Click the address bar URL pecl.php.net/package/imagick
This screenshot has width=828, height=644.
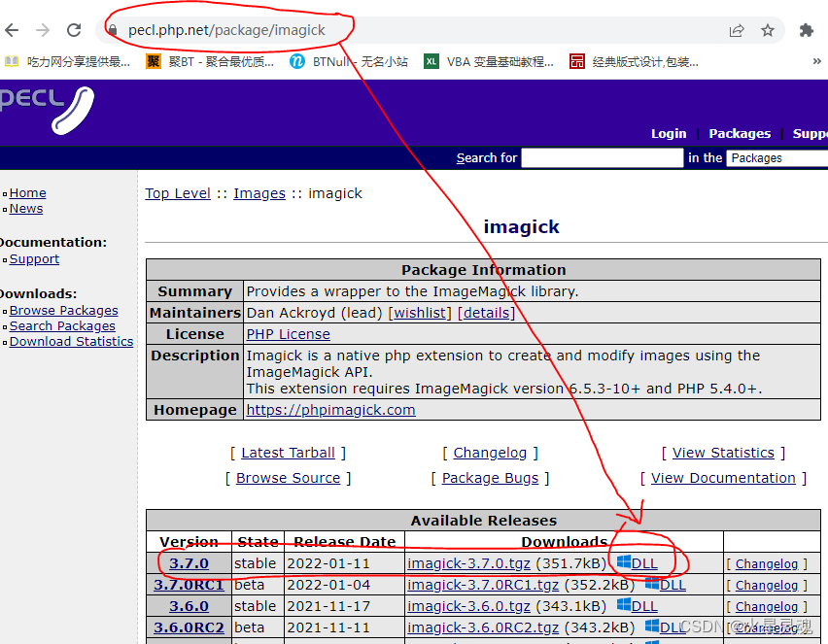point(226,30)
